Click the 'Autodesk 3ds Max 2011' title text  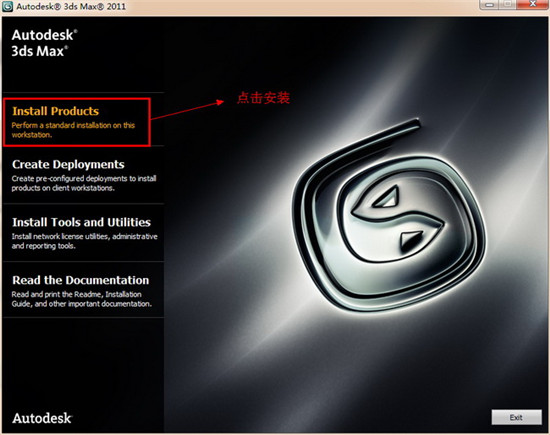(x=71, y=6)
